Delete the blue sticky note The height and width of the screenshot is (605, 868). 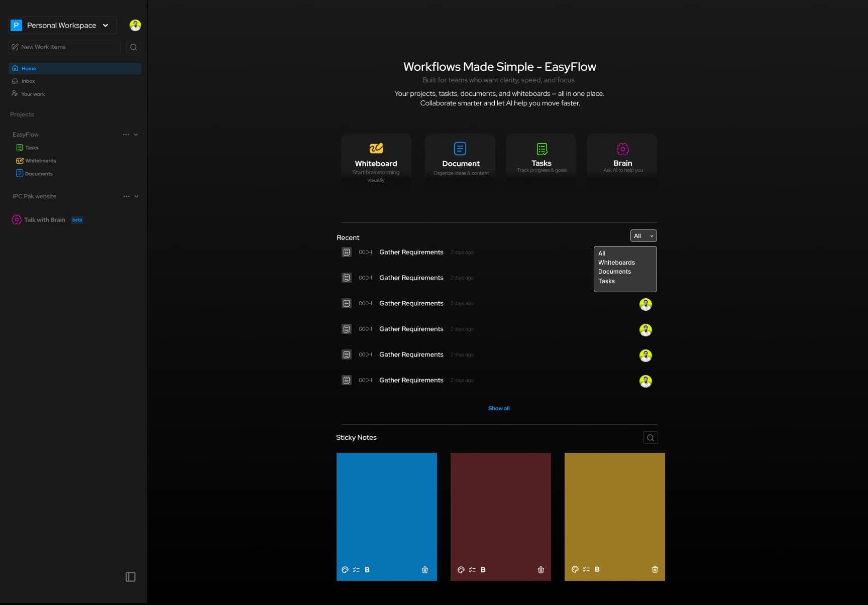click(x=425, y=570)
